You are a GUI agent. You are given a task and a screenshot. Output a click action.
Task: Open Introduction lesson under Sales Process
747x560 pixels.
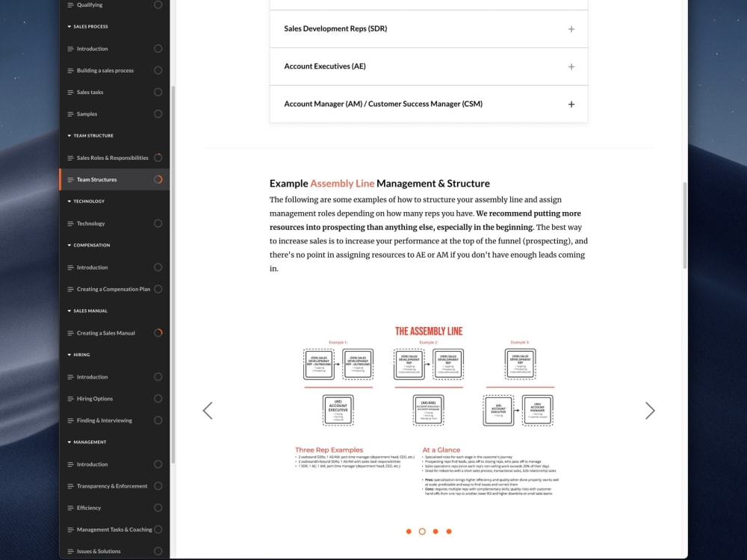92,49
